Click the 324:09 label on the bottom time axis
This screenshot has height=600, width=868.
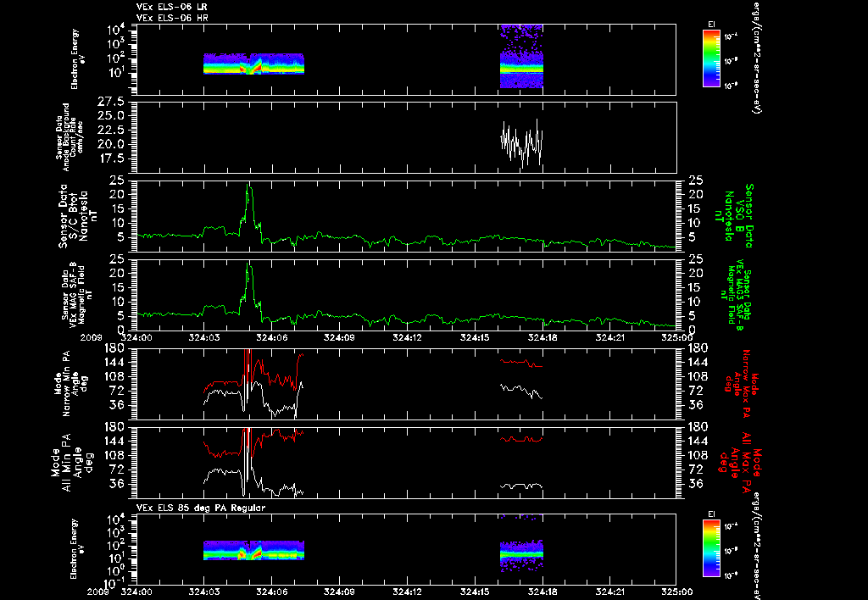pyautogui.click(x=340, y=592)
